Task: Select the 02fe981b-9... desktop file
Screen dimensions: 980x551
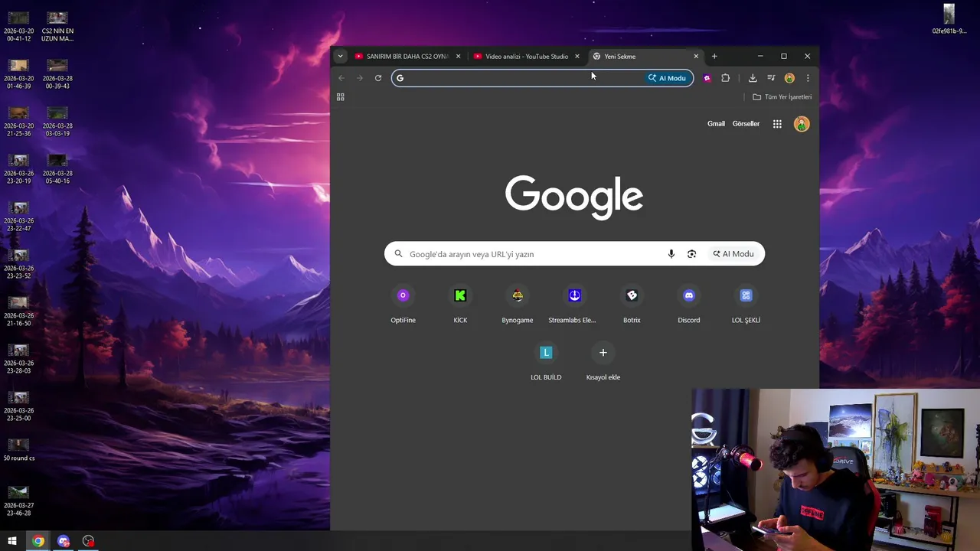Action: 949,19
